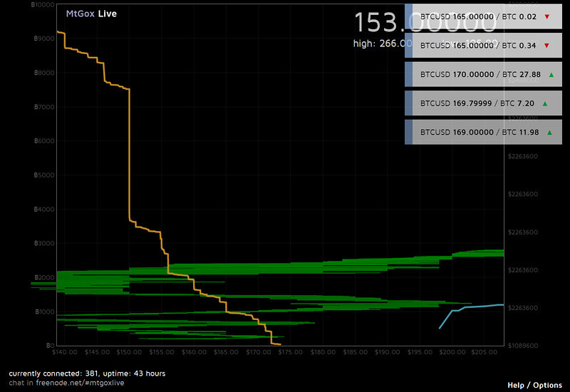Click the $155.00 x-axis label
Image resolution: width=570 pixels, height=392 pixels.
pos(162,352)
